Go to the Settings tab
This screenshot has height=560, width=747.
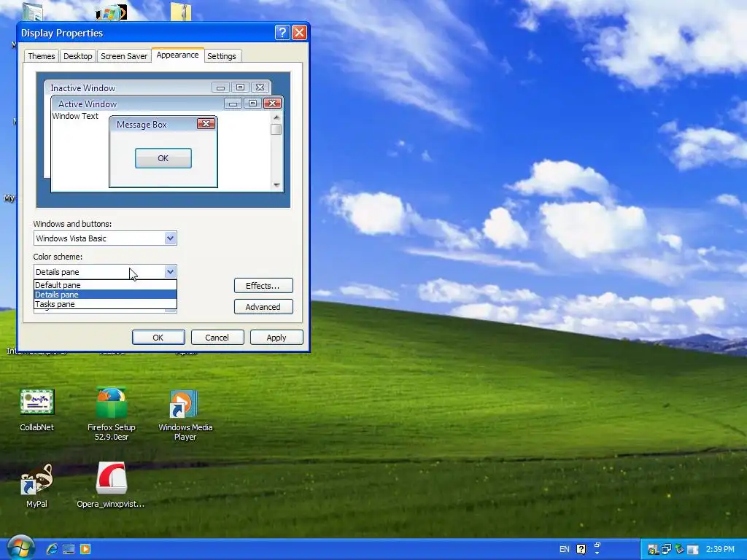click(222, 56)
